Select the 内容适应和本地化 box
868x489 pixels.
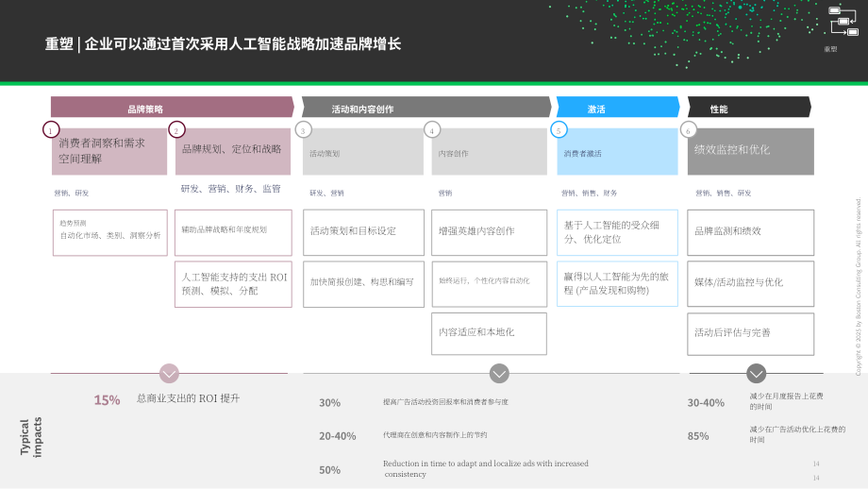point(490,334)
